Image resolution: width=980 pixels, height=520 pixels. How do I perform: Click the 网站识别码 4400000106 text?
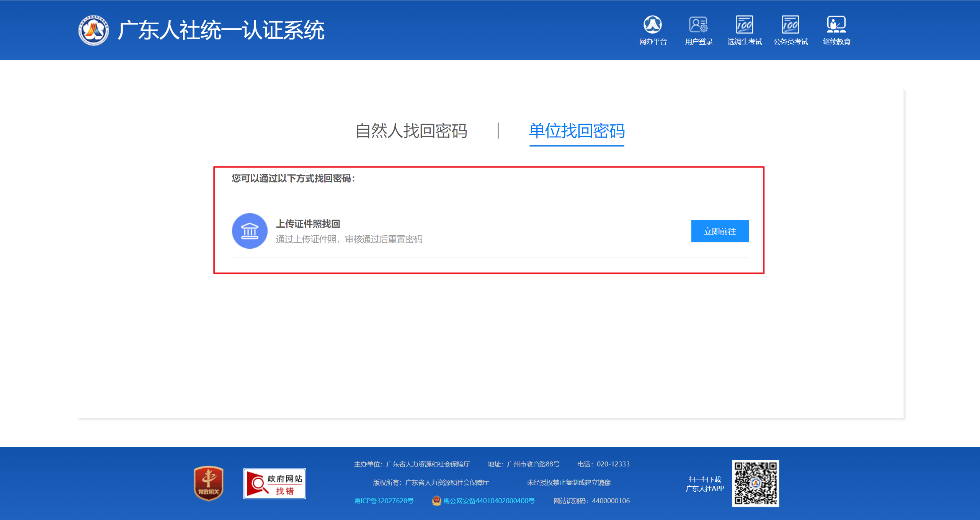pyautogui.click(x=591, y=501)
